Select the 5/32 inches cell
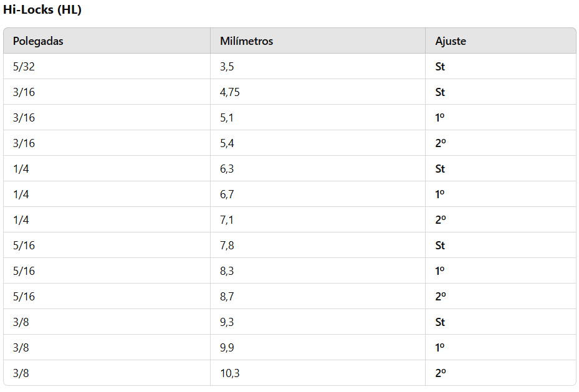Viewport: 579px width, 392px height. click(24, 67)
